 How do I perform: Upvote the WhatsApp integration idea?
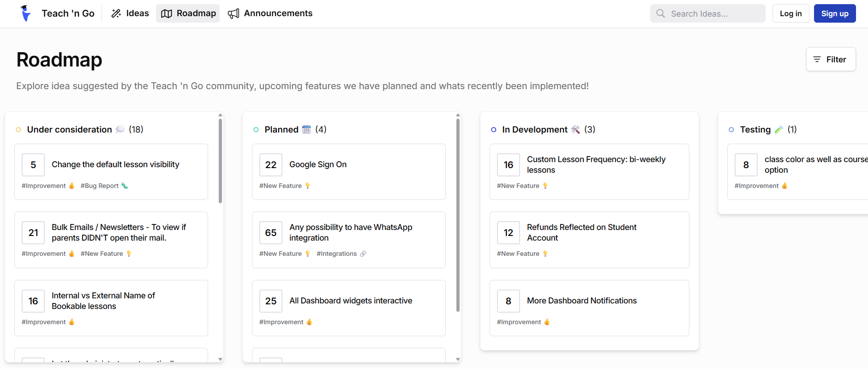click(271, 233)
